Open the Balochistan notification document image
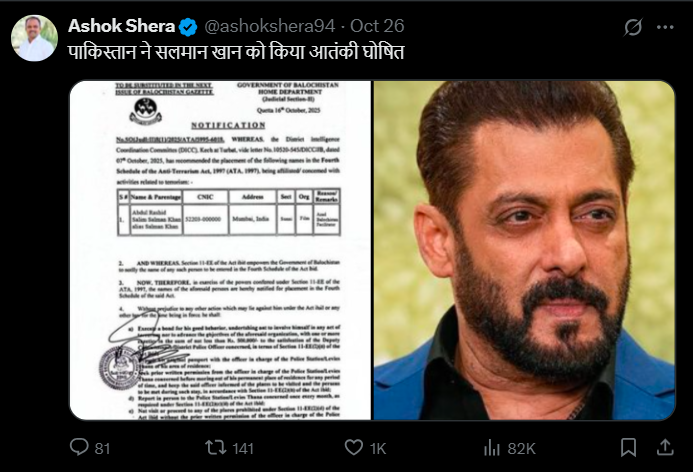This screenshot has height=472, width=693. click(221, 250)
